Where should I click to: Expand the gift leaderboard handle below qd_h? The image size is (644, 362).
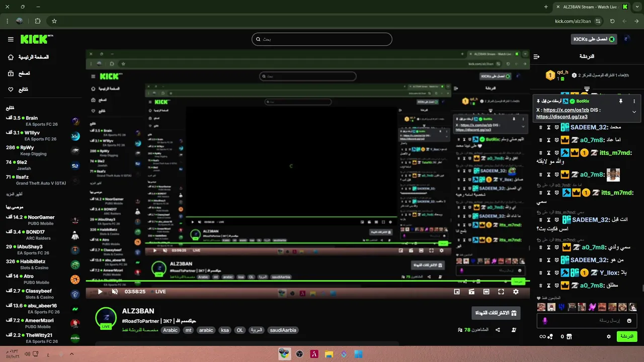coord(587,88)
